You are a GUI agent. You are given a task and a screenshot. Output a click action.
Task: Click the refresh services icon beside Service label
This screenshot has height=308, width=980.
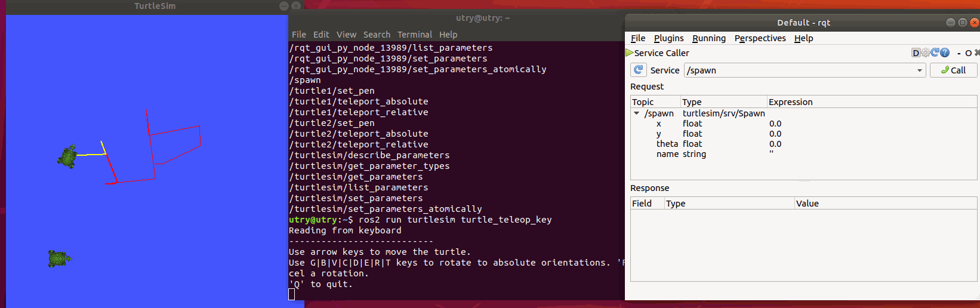(x=638, y=70)
